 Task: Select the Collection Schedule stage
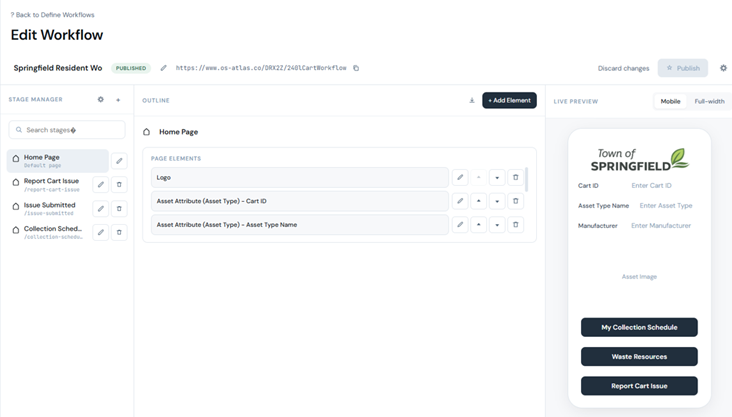(x=49, y=232)
